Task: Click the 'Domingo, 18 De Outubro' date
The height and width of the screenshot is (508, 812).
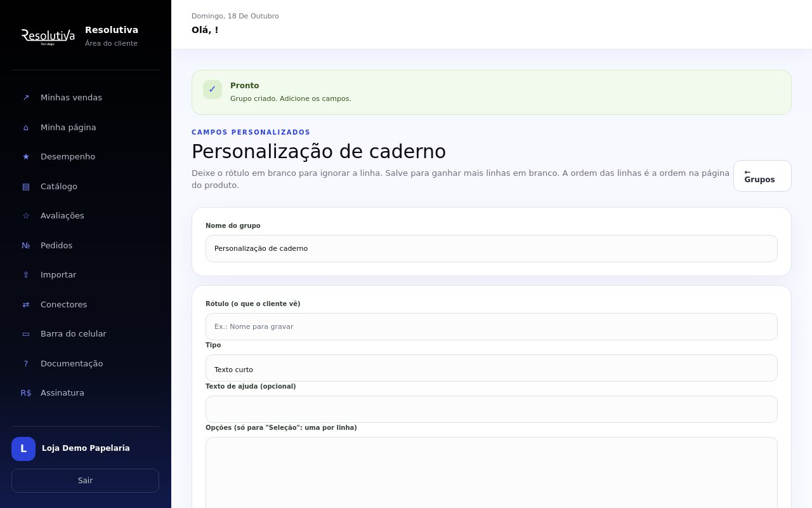Action: click(235, 17)
